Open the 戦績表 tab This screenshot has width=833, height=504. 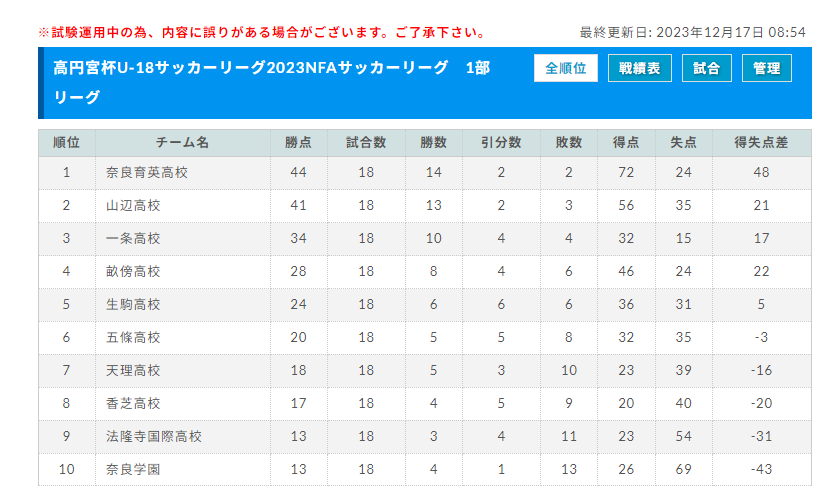[x=640, y=68]
